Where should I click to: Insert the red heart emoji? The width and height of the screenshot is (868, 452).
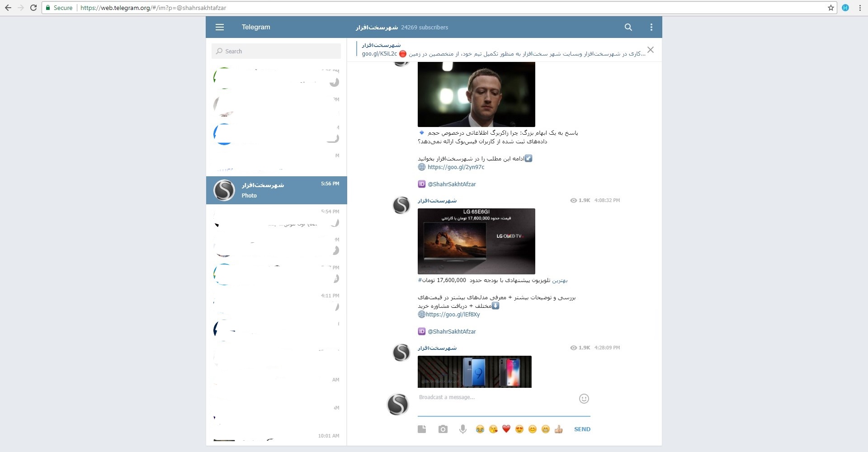click(x=506, y=429)
